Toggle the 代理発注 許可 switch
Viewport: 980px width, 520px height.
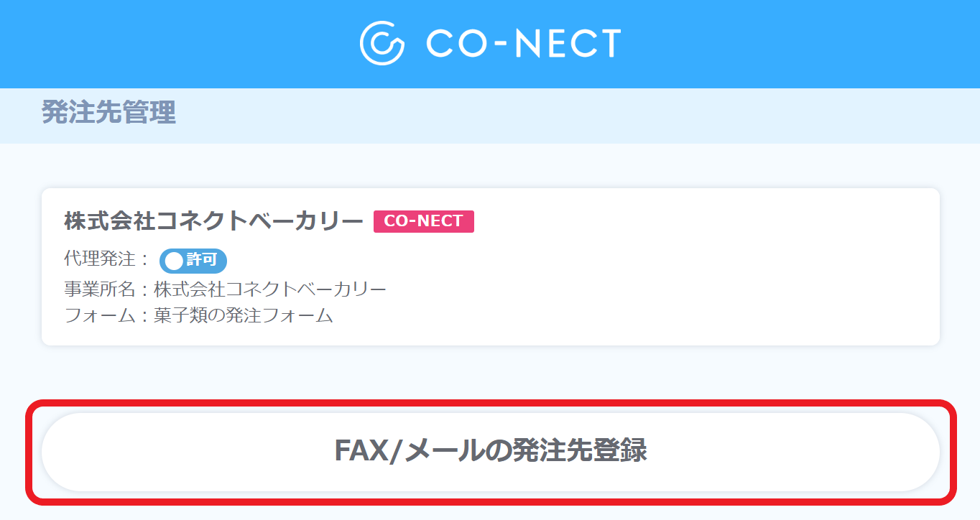[x=193, y=261]
